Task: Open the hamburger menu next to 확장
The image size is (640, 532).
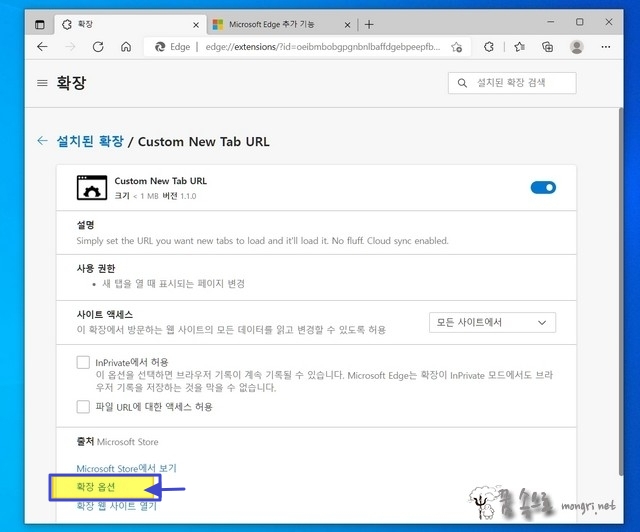Action: click(x=42, y=83)
